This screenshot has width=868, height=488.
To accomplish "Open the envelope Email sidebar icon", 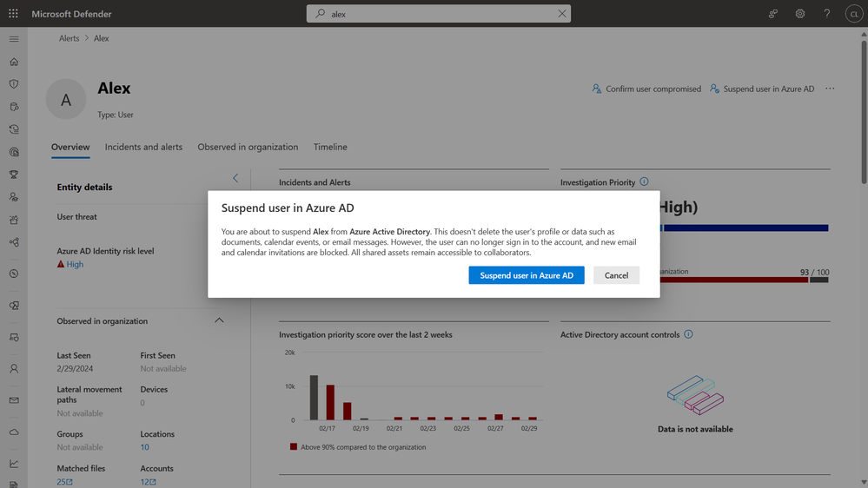I will coord(14,400).
